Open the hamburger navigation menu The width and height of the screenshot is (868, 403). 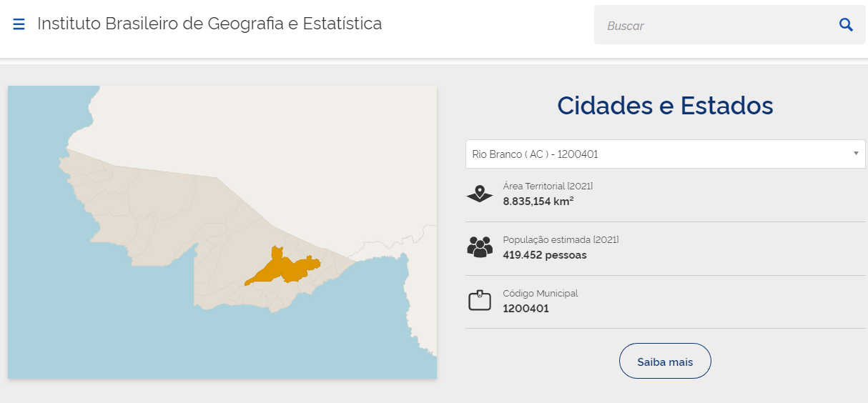pos(19,25)
